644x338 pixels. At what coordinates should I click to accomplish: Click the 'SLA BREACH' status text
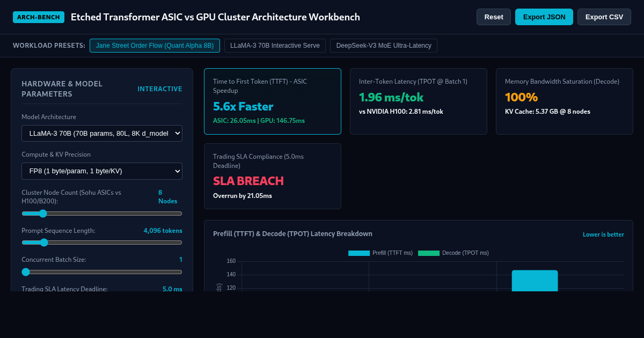[248, 181]
